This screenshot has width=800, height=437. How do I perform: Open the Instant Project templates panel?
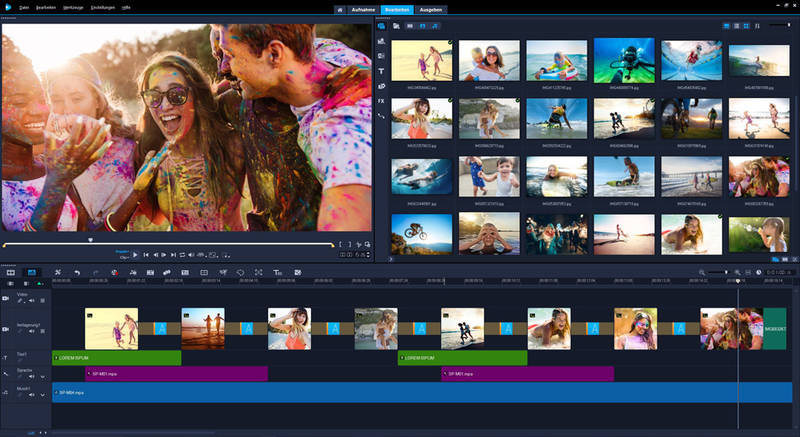381,41
